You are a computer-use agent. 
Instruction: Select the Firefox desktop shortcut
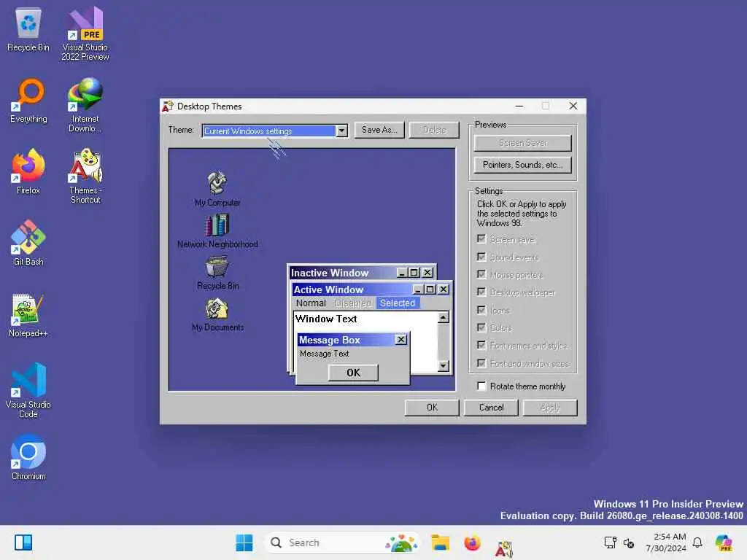pos(28,172)
